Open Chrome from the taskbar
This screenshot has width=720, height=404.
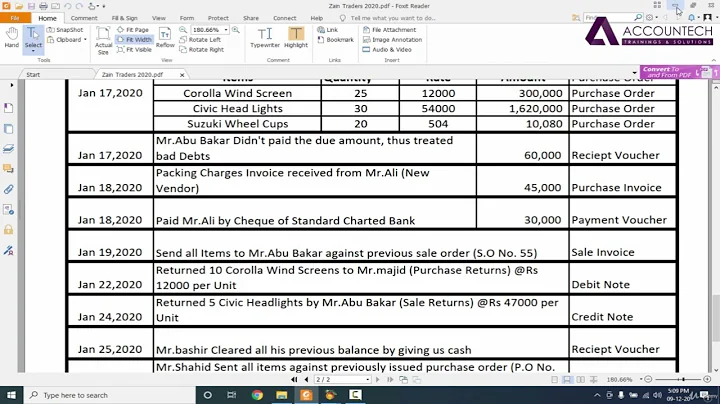point(257,395)
